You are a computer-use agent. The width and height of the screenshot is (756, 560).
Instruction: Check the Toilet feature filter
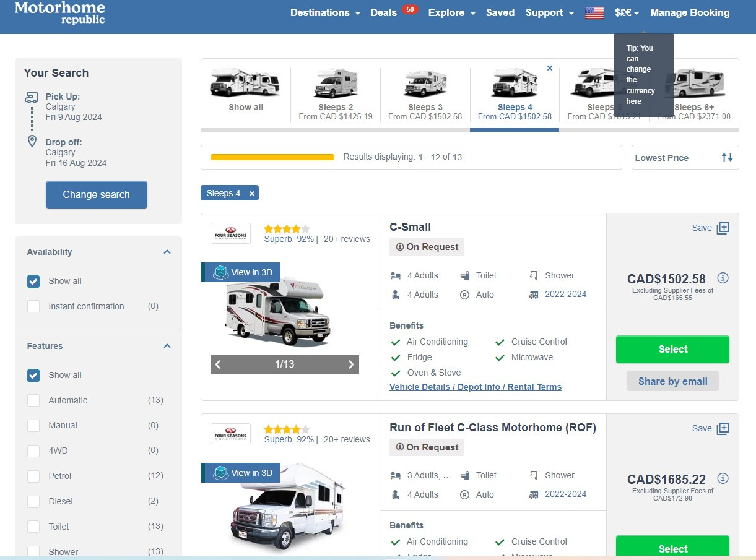pos(33,527)
